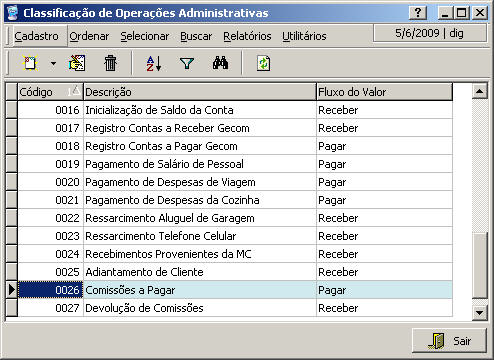Click code cell 0027

pyautogui.click(x=50, y=308)
